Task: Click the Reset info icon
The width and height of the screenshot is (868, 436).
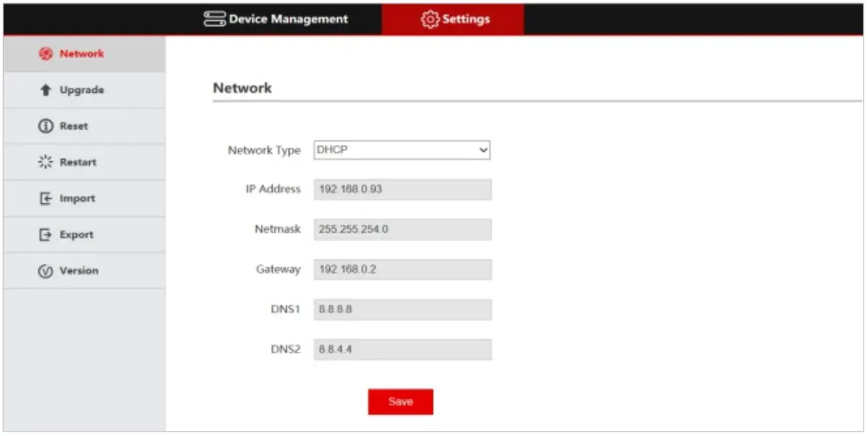Action: point(47,126)
